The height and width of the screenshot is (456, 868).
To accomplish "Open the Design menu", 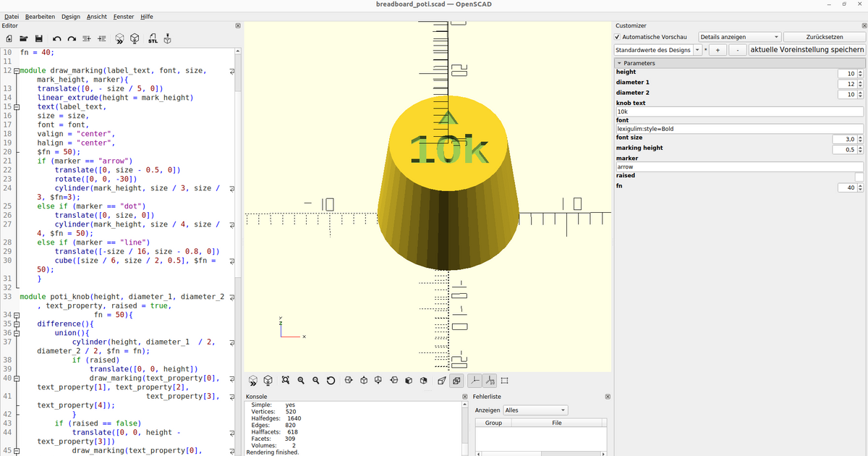I will 70,17.
